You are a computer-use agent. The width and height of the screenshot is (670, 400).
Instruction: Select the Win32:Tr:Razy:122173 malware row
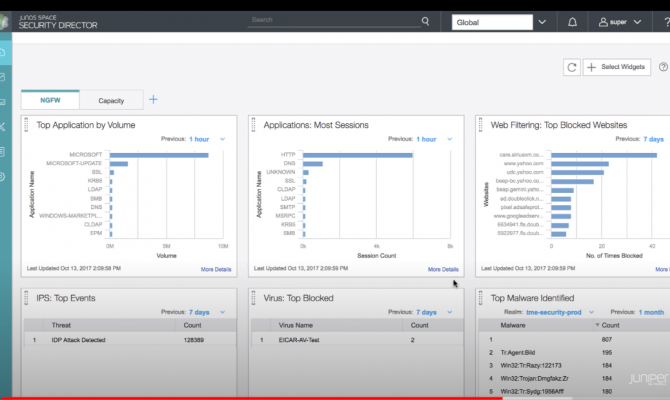tap(574, 365)
